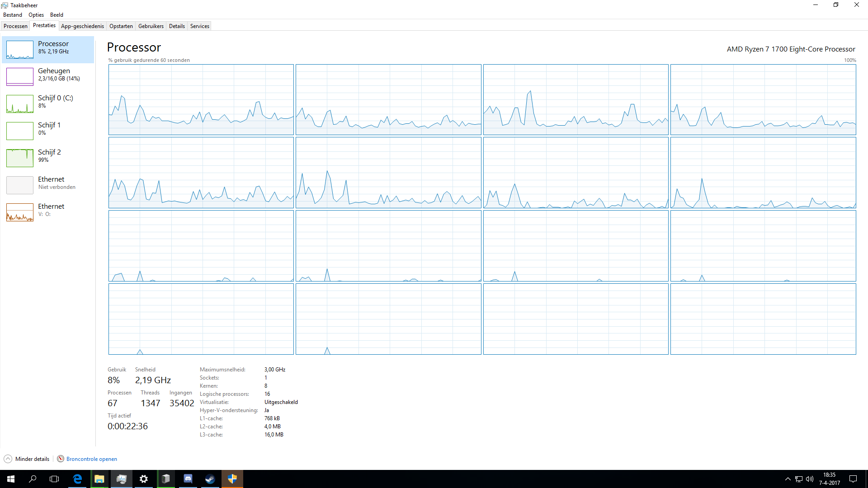Open Steam from the taskbar
Viewport: 868px width, 488px height.
(x=210, y=479)
